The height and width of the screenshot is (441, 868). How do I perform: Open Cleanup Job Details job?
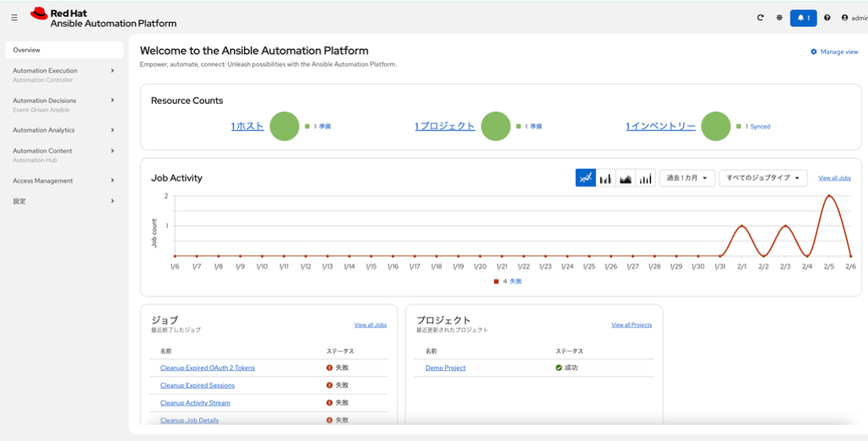(x=189, y=420)
